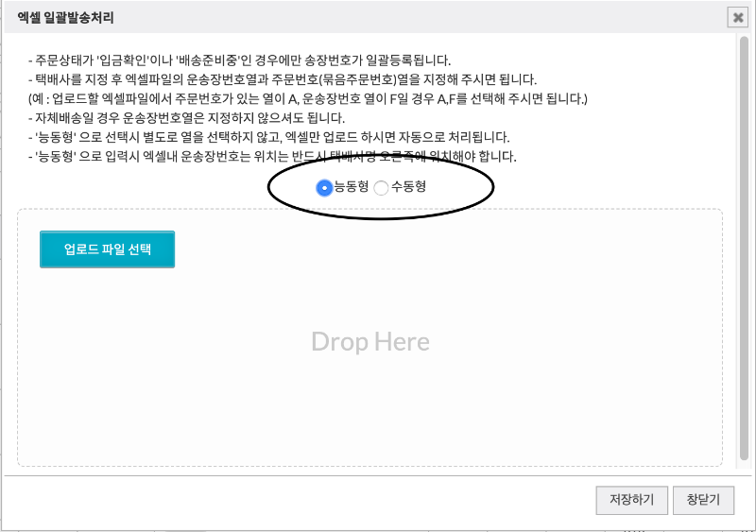
Task: Click the 창닫기 button
Action: click(703, 500)
